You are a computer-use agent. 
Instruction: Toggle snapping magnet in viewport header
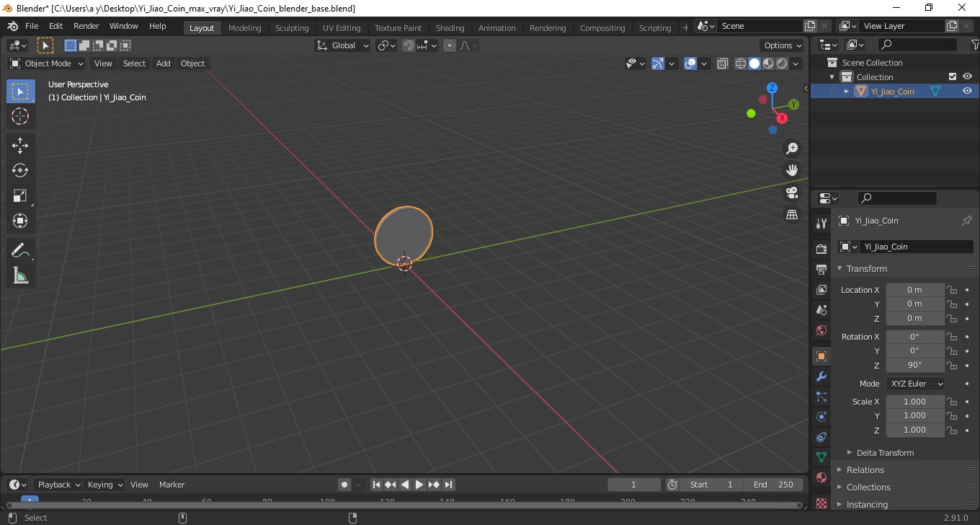click(x=409, y=45)
